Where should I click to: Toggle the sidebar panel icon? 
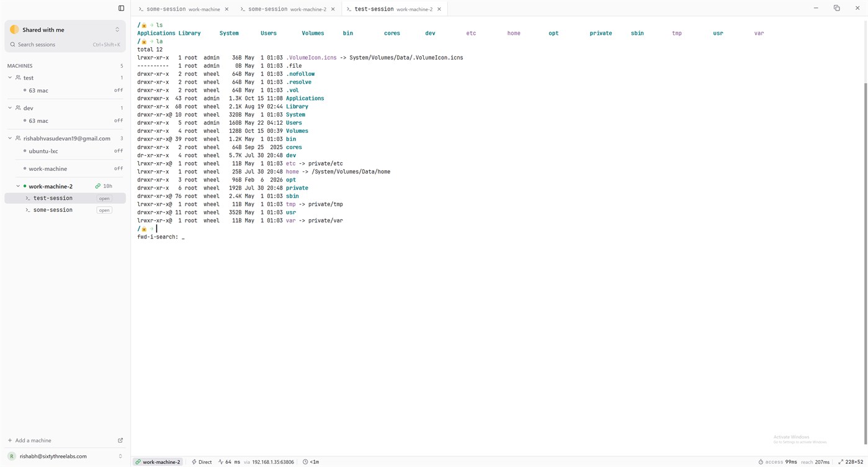coord(121,8)
